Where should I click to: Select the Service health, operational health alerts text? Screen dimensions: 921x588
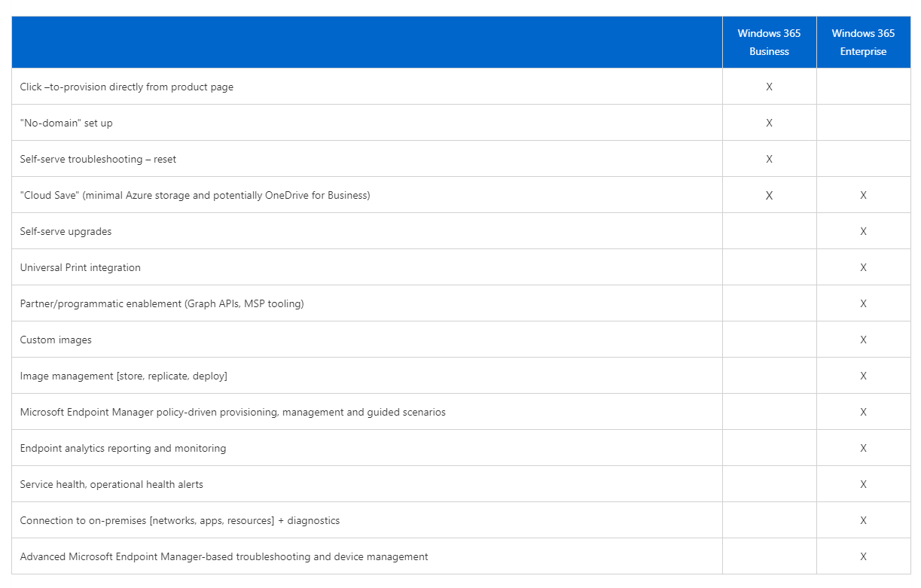click(x=111, y=484)
